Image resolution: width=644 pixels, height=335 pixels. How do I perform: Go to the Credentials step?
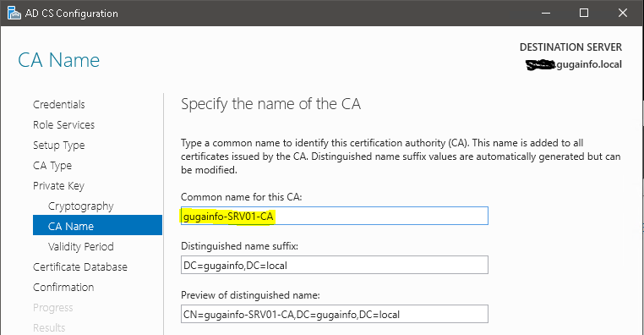pyautogui.click(x=58, y=104)
